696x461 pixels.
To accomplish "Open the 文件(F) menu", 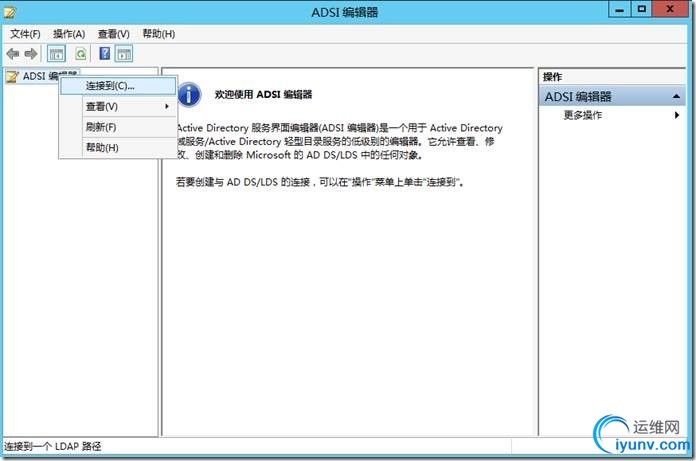I will click(25, 34).
